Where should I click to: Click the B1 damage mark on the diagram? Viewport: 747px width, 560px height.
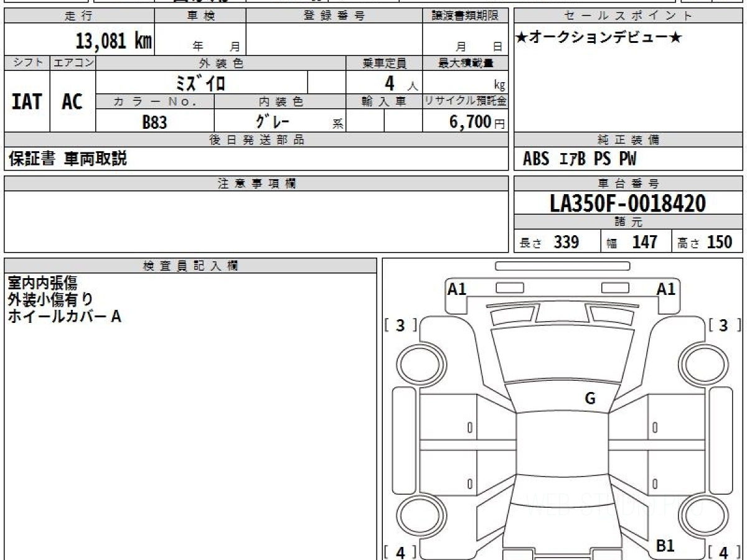pos(666,546)
